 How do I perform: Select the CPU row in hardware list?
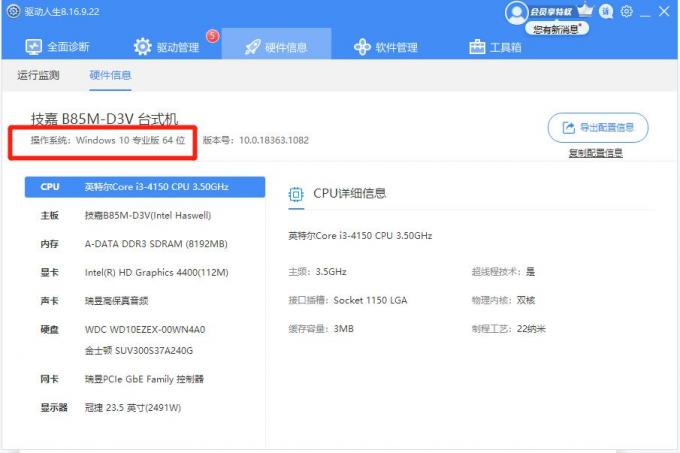point(145,187)
